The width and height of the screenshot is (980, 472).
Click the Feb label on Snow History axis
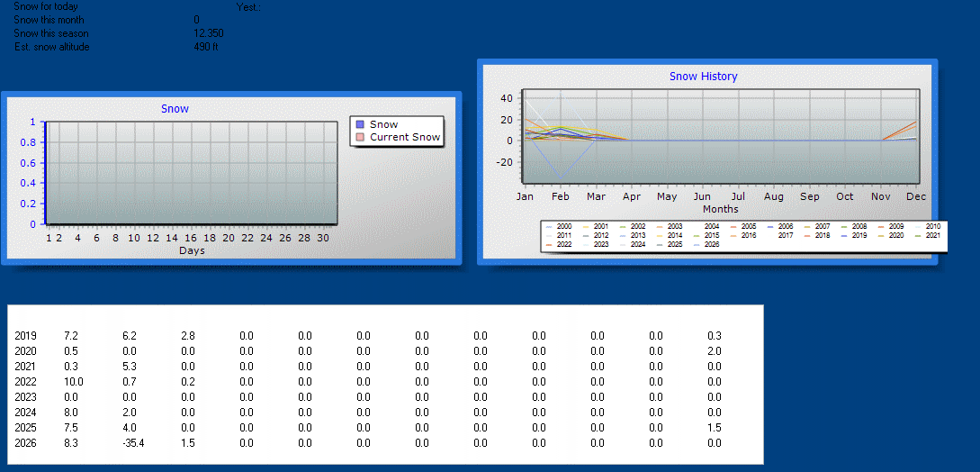coord(560,196)
